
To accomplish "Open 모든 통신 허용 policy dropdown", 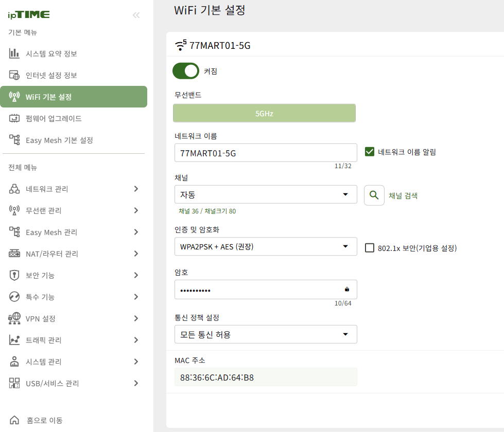I will click(x=266, y=334).
